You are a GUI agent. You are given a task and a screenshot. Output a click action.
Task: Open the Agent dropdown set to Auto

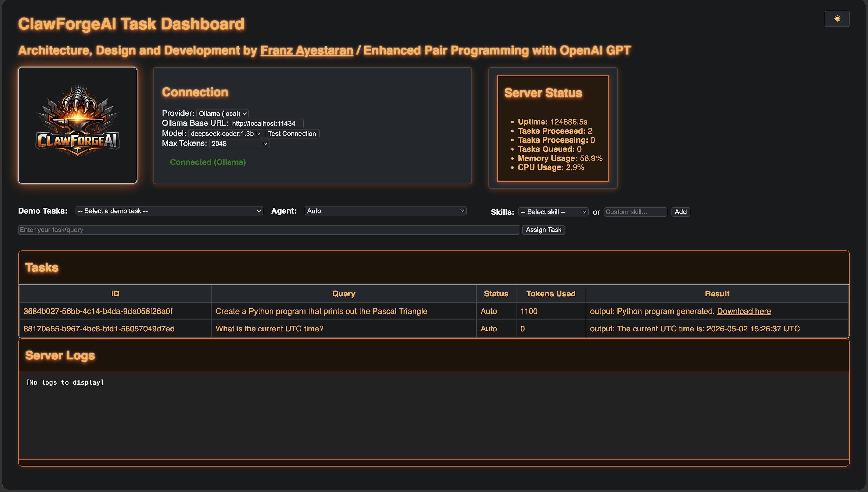coord(385,211)
